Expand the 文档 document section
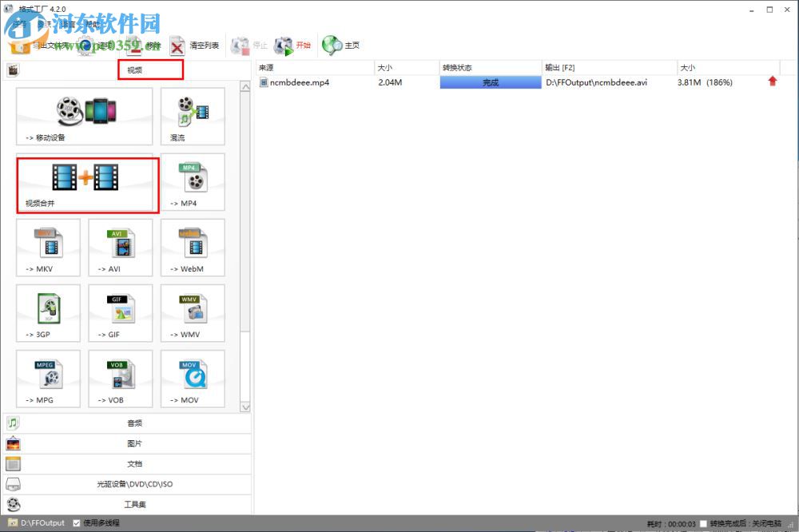Screen dimensions: 799x532 (127, 464)
